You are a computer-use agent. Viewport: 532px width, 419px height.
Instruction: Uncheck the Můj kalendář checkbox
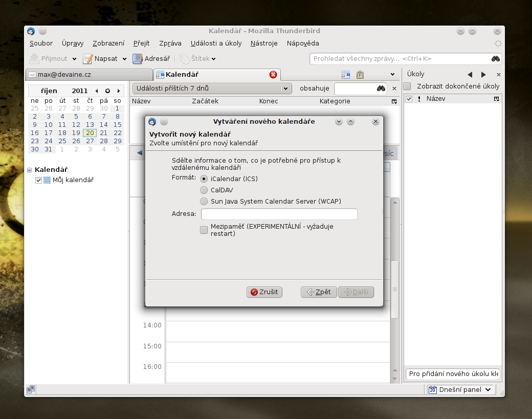click(x=39, y=180)
